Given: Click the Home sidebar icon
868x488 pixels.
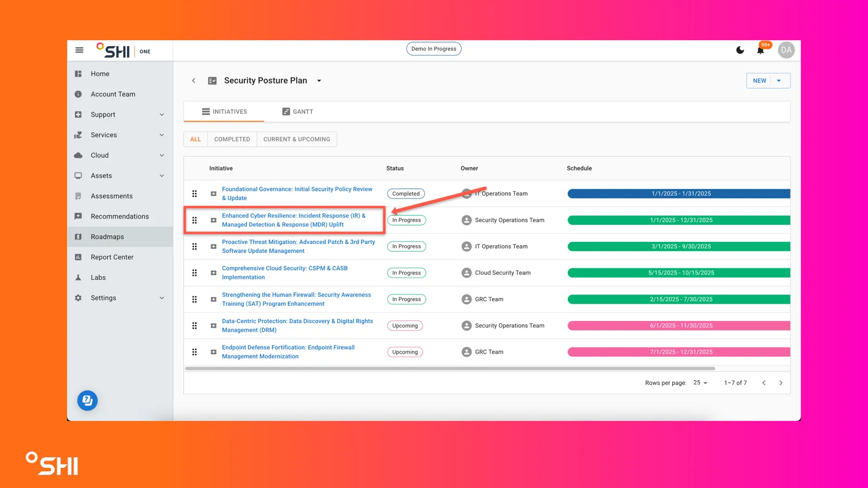Looking at the screenshot, I should coord(78,74).
